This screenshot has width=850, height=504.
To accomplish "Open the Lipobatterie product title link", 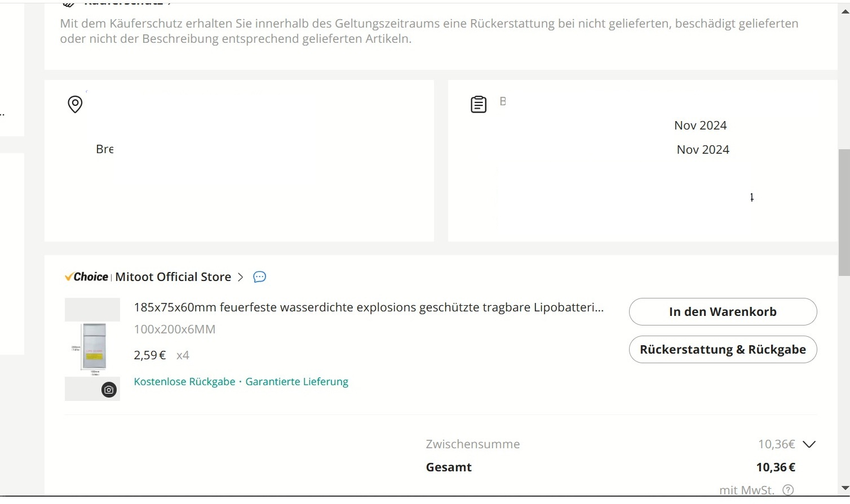I will (369, 307).
